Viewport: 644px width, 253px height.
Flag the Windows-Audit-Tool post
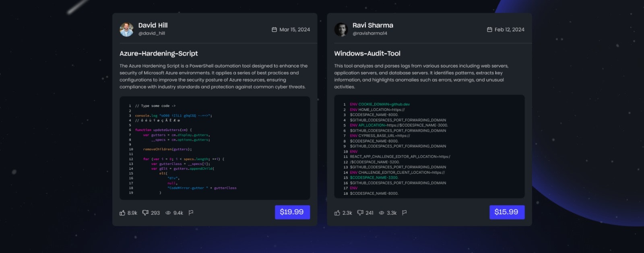coord(405,213)
